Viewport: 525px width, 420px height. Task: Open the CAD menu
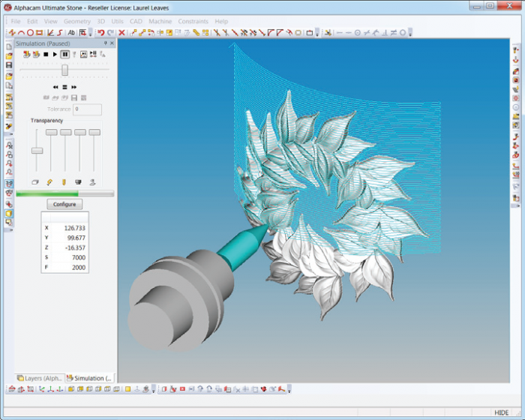(x=136, y=21)
